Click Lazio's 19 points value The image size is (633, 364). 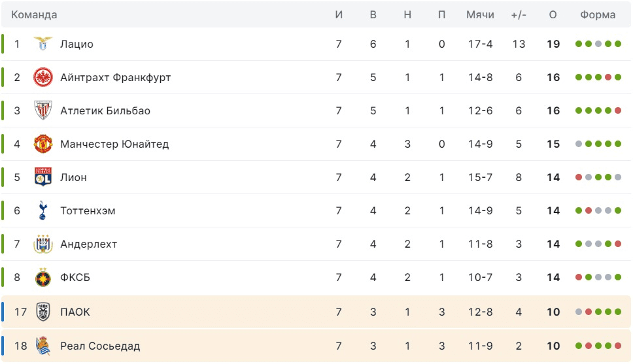click(553, 44)
